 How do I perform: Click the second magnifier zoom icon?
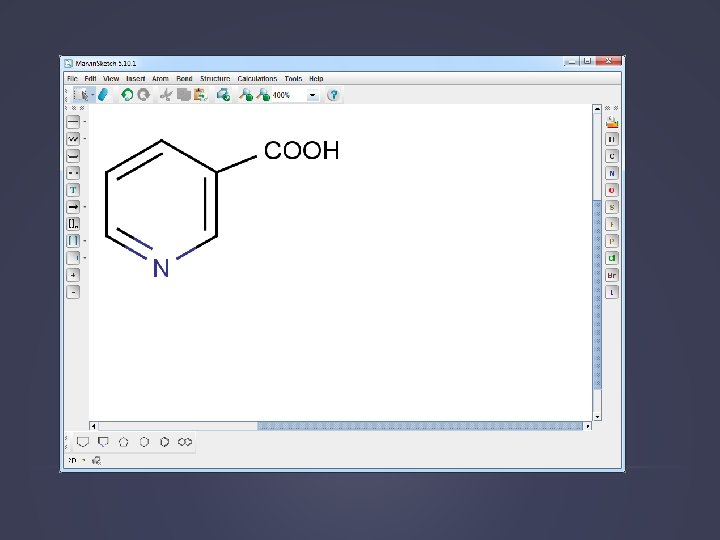pyautogui.click(x=263, y=95)
